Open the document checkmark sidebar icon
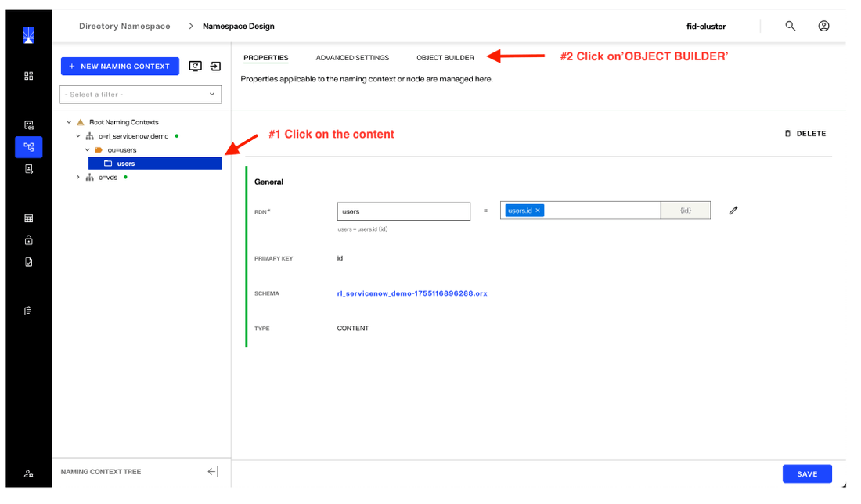861x504 pixels. tap(28, 262)
